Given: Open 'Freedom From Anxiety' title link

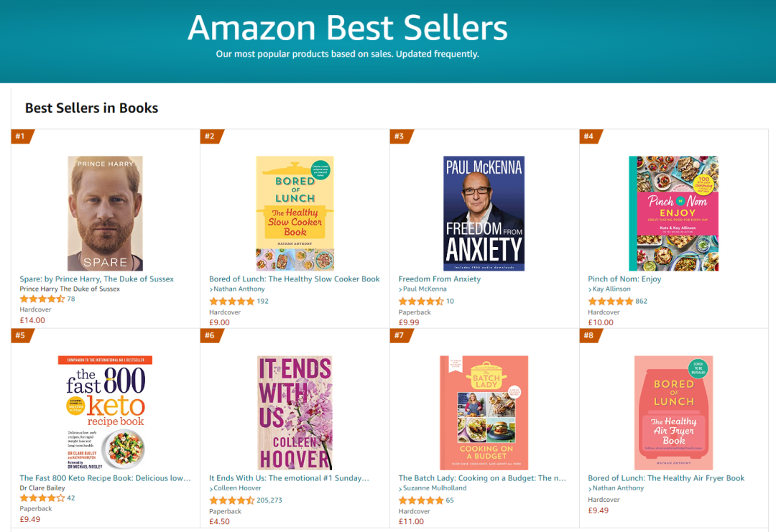Looking at the screenshot, I should pyautogui.click(x=440, y=279).
